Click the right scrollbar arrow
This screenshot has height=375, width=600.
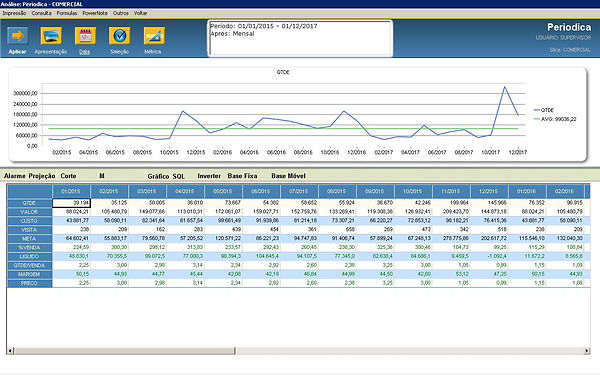tap(587, 351)
